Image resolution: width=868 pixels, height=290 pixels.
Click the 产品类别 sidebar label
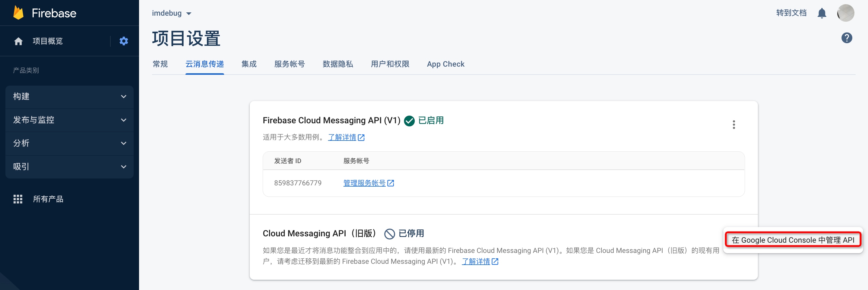pos(26,71)
